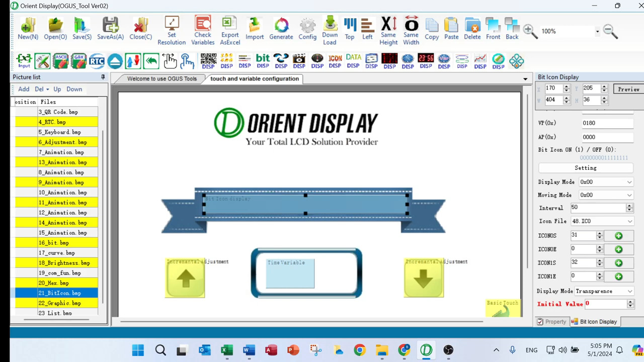The image size is (644, 362).
Task: Select the 23:56 digital clock DISP tool
Action: pyautogui.click(x=426, y=61)
